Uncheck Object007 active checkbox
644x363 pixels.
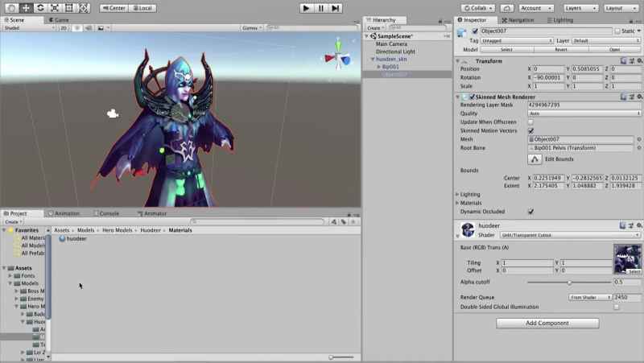pyautogui.click(x=475, y=31)
